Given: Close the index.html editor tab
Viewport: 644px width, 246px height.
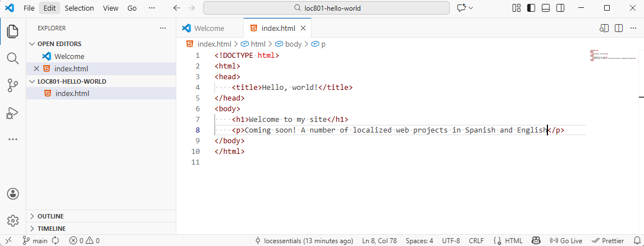Looking at the screenshot, I should pyautogui.click(x=303, y=28).
